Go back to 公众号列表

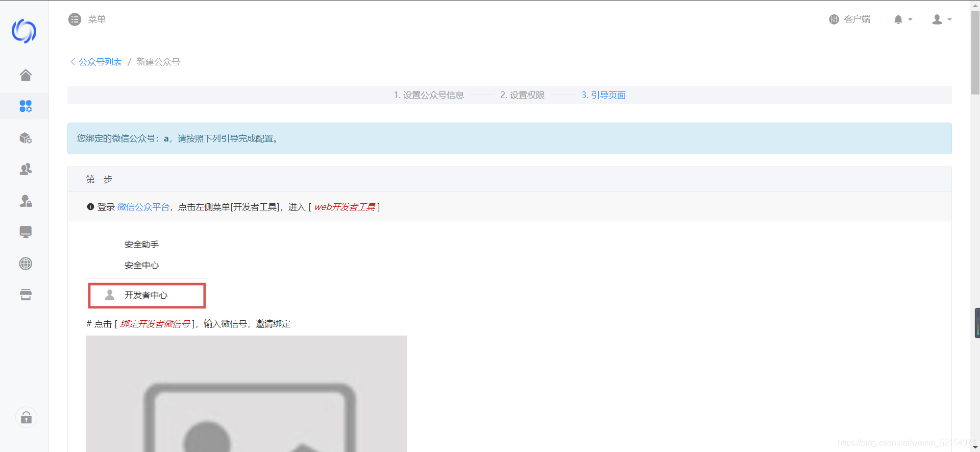96,62
